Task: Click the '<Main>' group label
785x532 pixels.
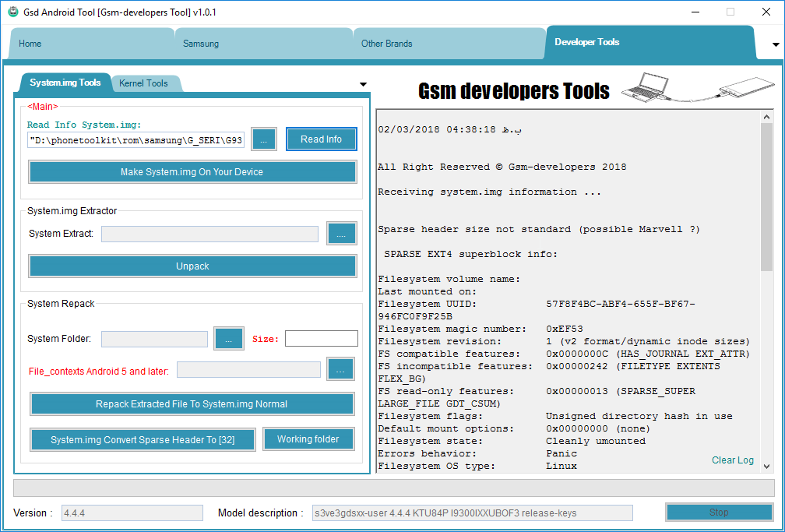Action: (x=43, y=106)
